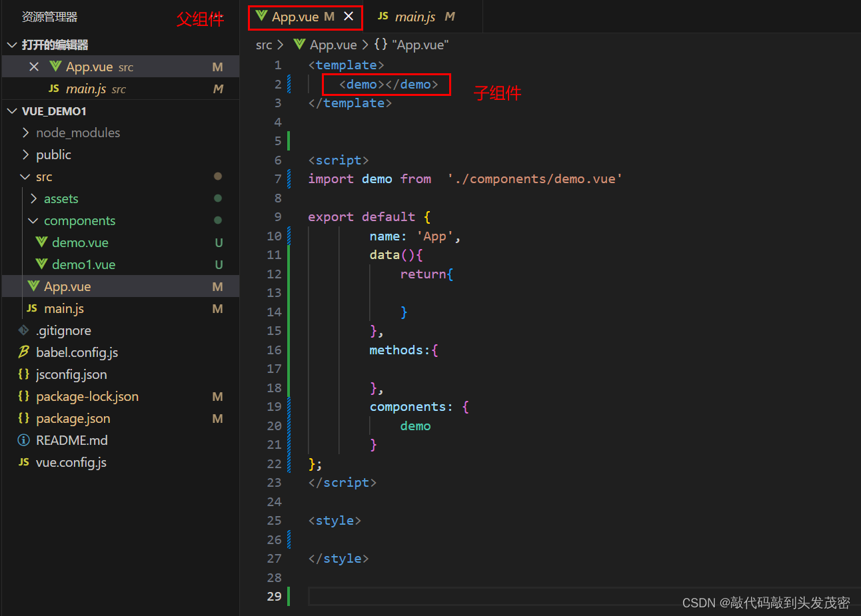861x616 pixels.
Task: Click Vue icon in breadcrumb path
Action: click(299, 44)
